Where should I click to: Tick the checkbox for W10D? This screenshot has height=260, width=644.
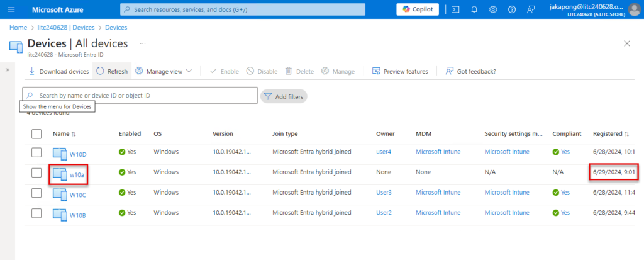pyautogui.click(x=36, y=152)
